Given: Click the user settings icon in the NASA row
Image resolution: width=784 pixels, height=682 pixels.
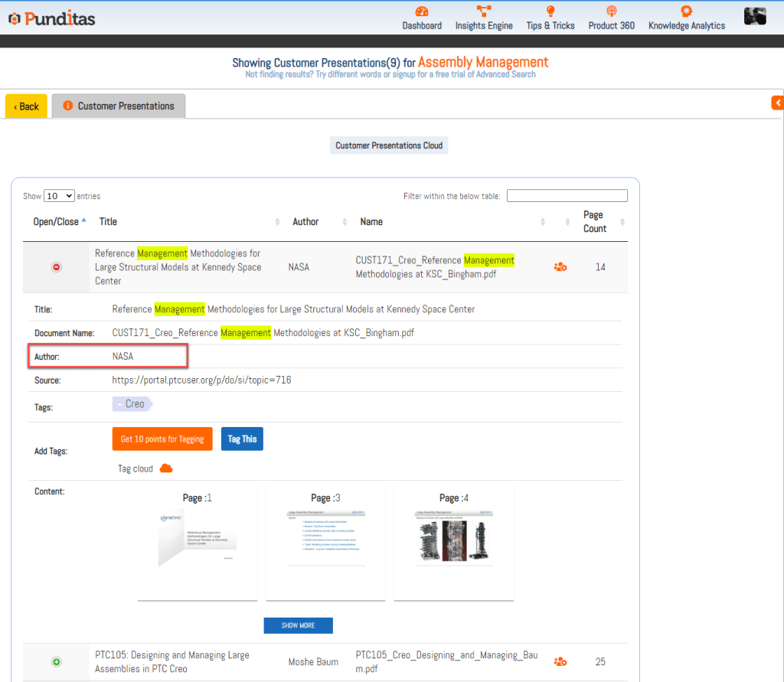Looking at the screenshot, I should point(560,267).
